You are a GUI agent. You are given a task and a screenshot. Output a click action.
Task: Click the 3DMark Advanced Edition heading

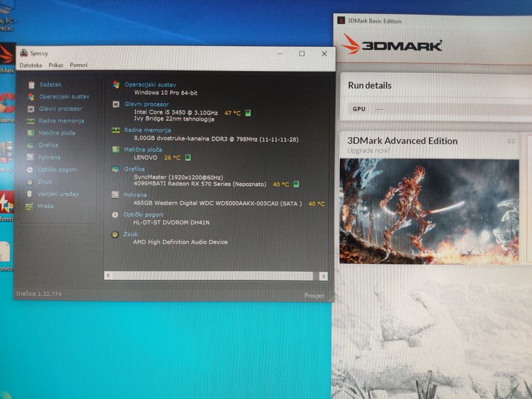pos(402,141)
